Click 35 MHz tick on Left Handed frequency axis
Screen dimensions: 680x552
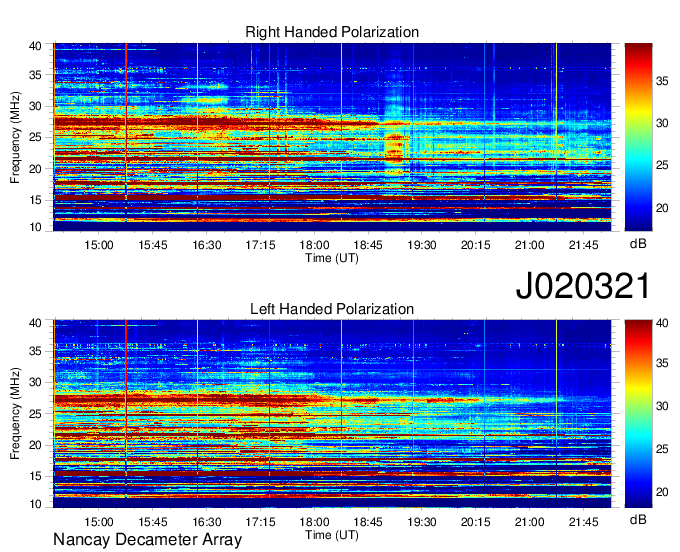click(35, 351)
